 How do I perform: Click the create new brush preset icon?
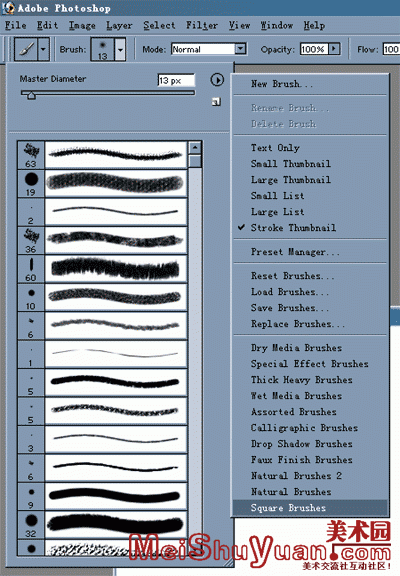(216, 102)
